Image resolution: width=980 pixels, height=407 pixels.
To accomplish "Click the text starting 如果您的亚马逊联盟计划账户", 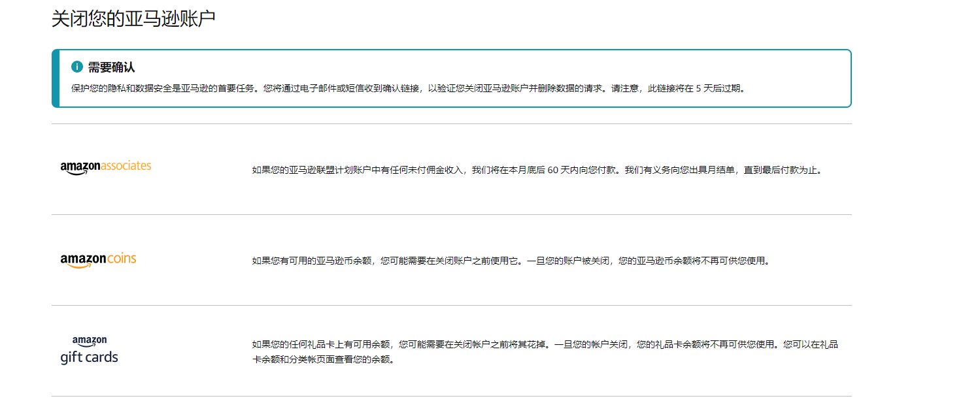I will 537,170.
